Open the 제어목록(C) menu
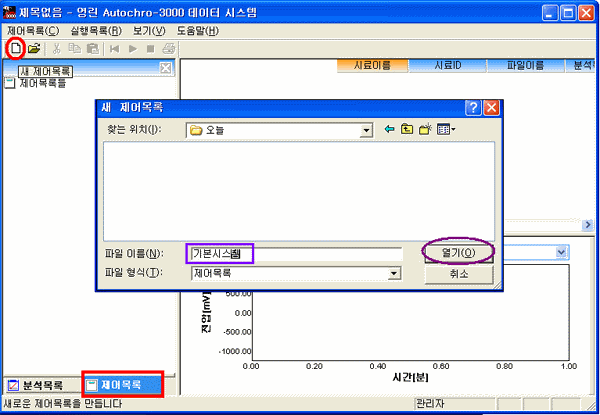Image resolution: width=600 pixels, height=415 pixels. pyautogui.click(x=33, y=30)
